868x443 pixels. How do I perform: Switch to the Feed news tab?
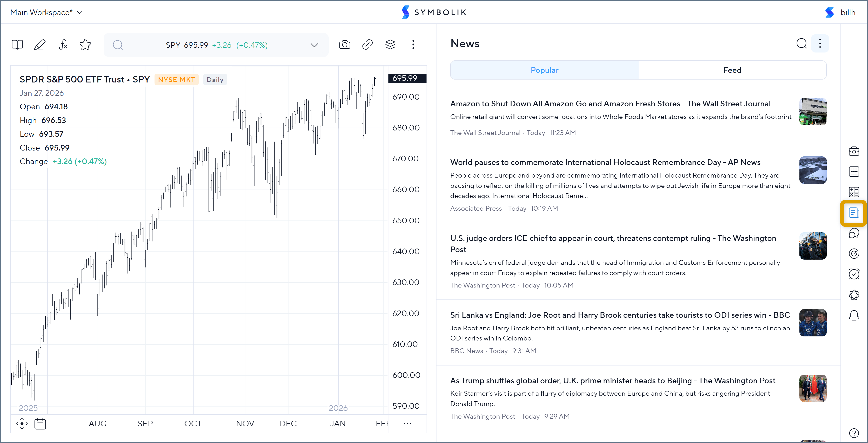(732, 70)
